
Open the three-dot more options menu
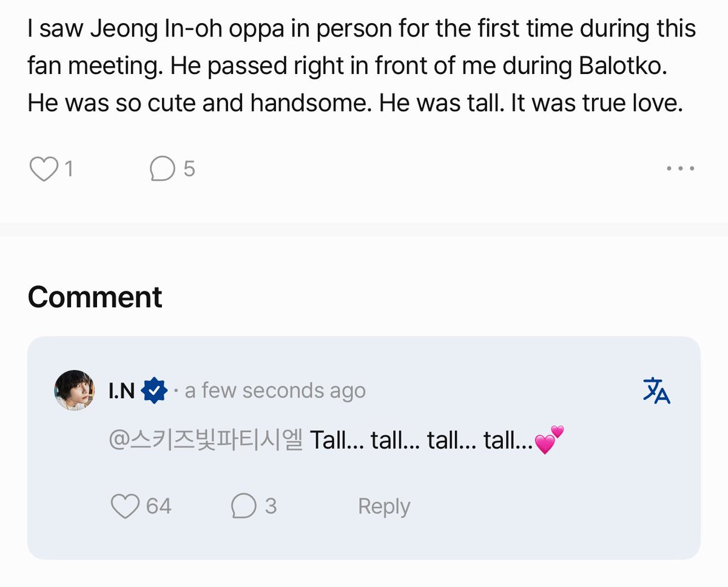pyautogui.click(x=680, y=169)
